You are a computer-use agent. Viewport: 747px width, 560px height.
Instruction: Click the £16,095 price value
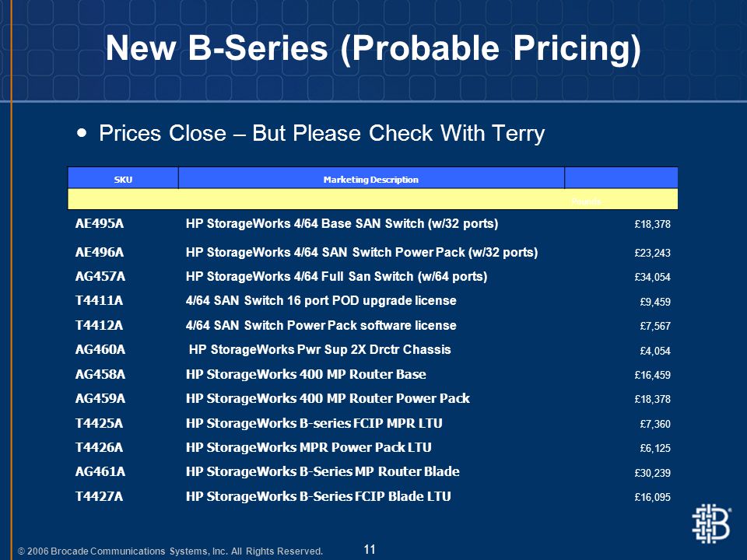pos(652,497)
